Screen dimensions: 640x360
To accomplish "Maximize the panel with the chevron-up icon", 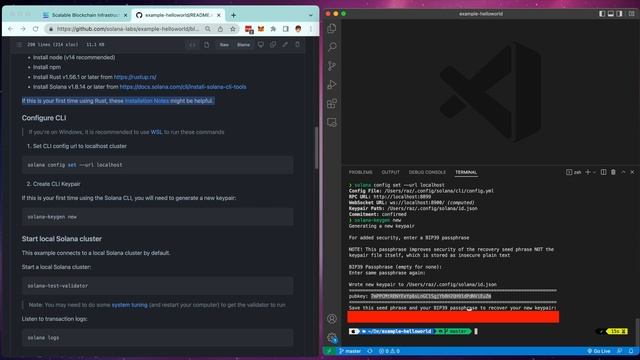I will (x=623, y=172).
